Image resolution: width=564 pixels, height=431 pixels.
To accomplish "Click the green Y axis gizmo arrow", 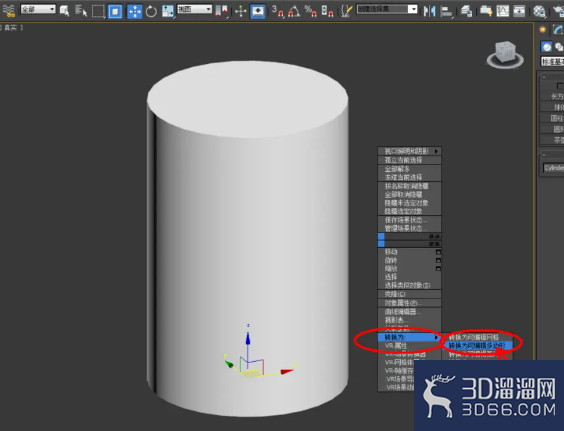I will (x=229, y=364).
